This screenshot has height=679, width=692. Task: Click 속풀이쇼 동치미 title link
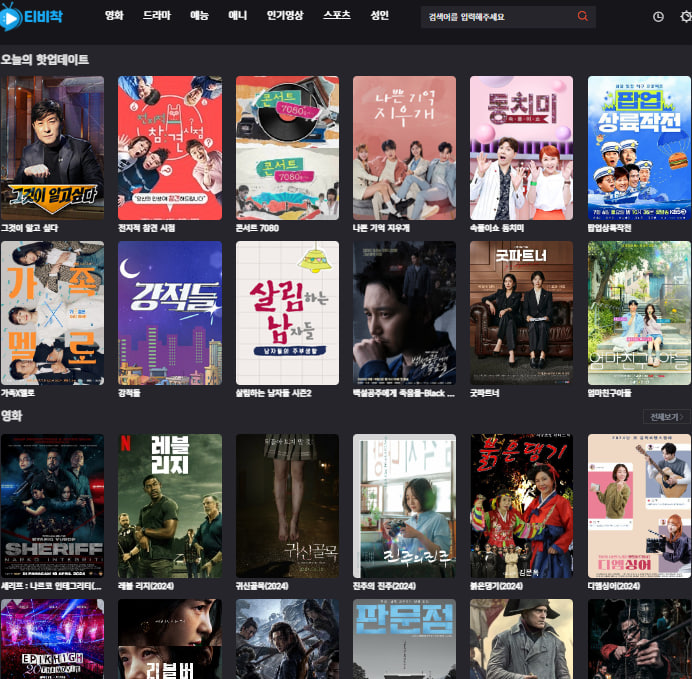point(497,228)
